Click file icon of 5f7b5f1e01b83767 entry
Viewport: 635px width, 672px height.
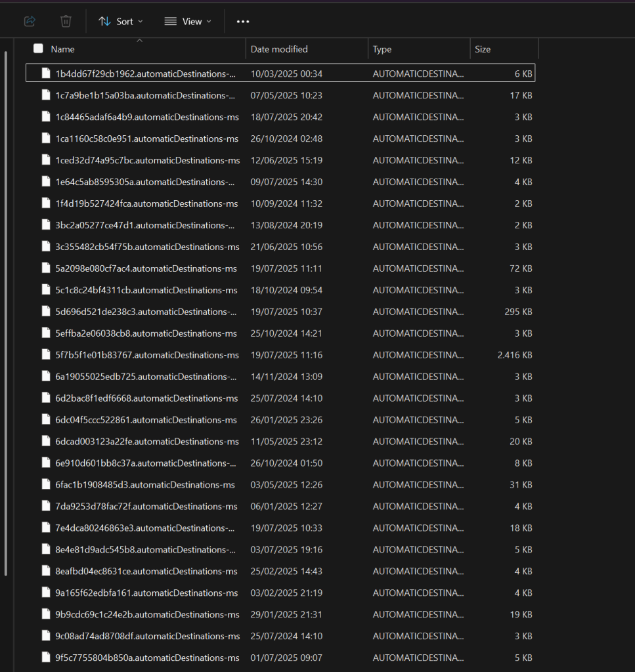[x=46, y=355]
